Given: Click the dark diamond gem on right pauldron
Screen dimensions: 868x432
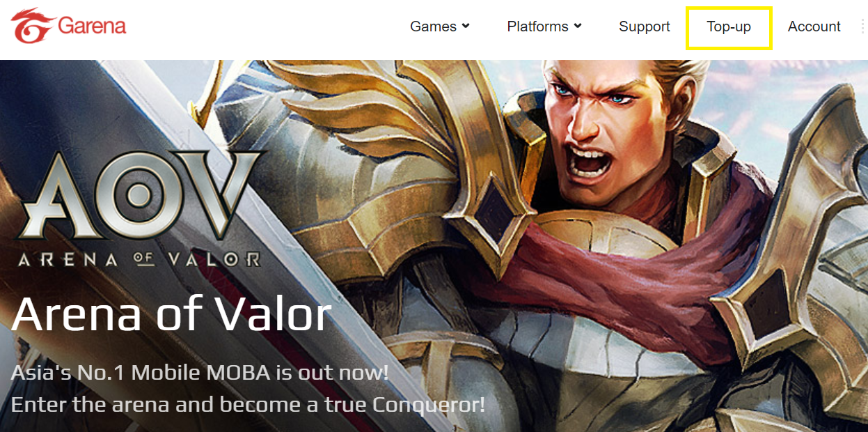Looking at the screenshot, I should pos(764,298).
